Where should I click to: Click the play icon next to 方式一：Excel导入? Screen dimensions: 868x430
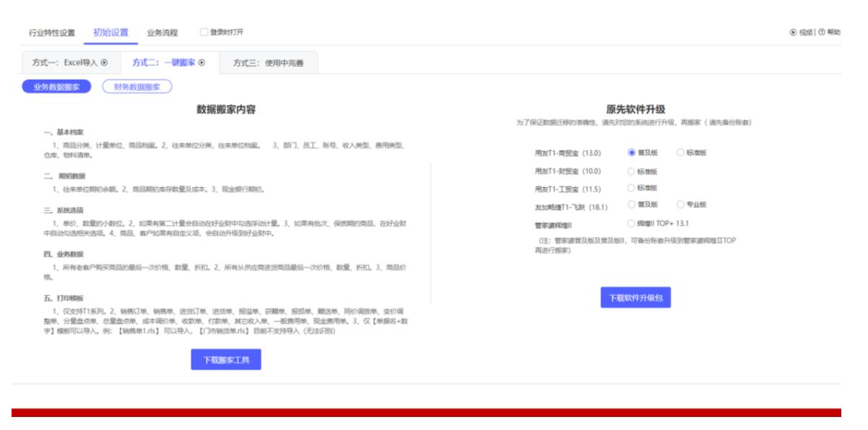click(105, 62)
